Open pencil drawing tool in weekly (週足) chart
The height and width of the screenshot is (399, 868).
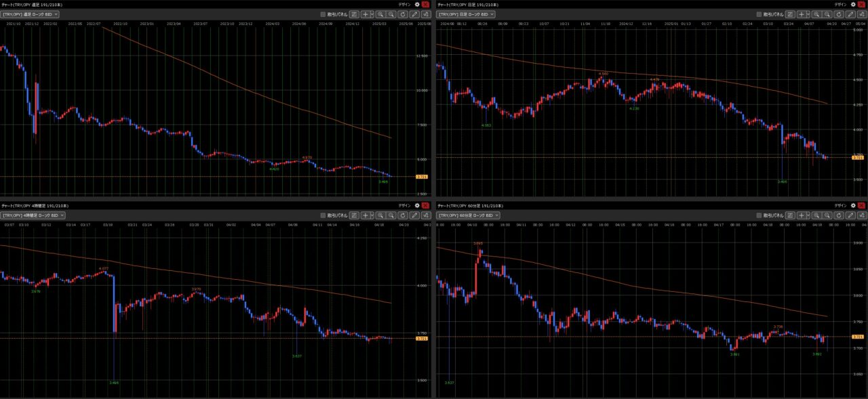tap(414, 14)
